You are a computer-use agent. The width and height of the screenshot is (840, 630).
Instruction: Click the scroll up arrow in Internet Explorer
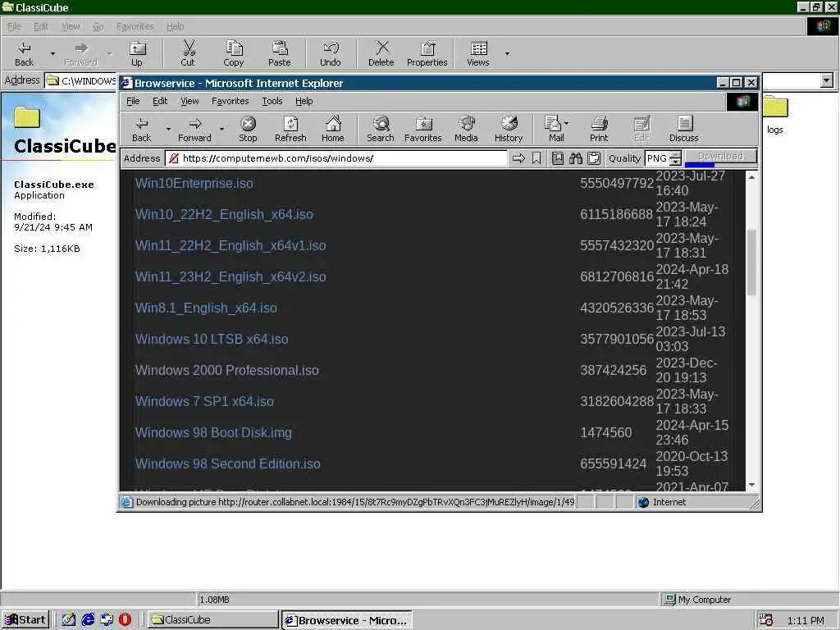[751, 177]
